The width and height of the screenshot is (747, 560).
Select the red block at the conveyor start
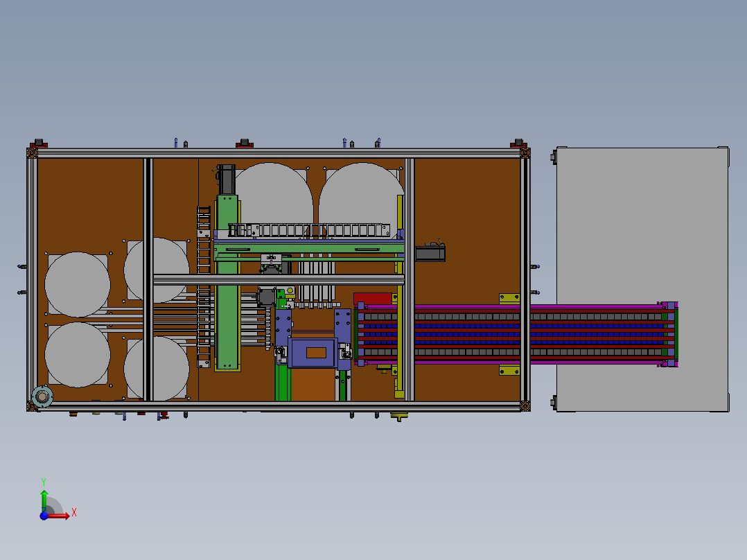tap(373, 298)
